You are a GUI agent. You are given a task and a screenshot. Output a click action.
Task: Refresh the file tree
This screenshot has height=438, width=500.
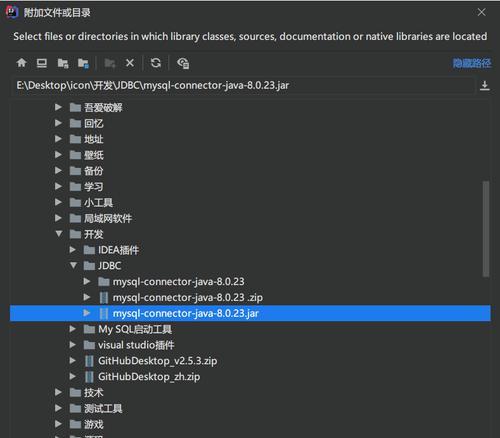coord(156,63)
